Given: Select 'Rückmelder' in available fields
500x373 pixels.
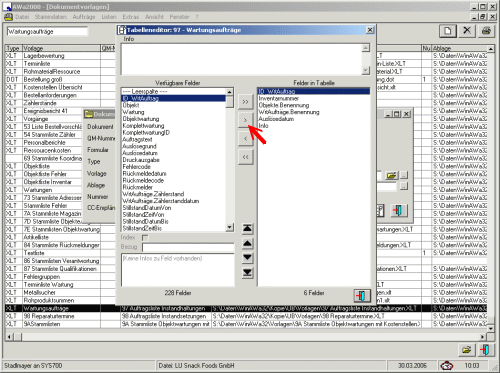Looking at the screenshot, I should click(x=173, y=187).
